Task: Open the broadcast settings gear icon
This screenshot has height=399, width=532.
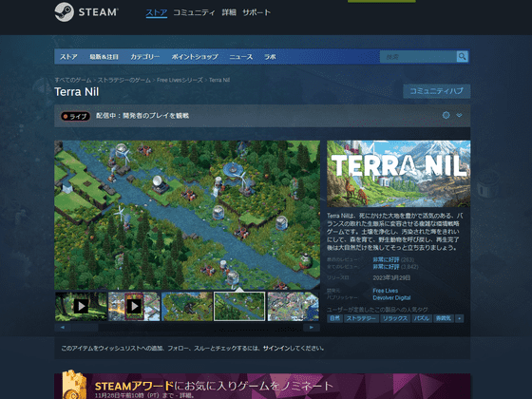Action: point(446,115)
